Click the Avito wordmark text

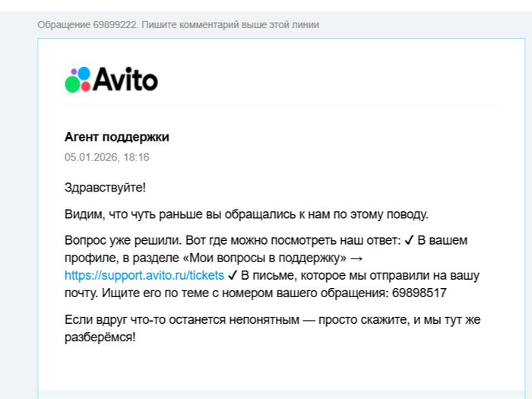click(125, 79)
